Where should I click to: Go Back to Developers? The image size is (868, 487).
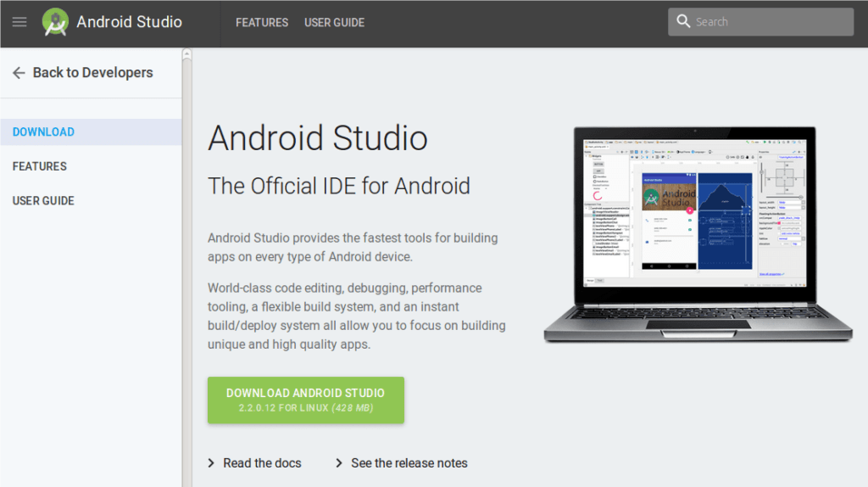point(92,73)
